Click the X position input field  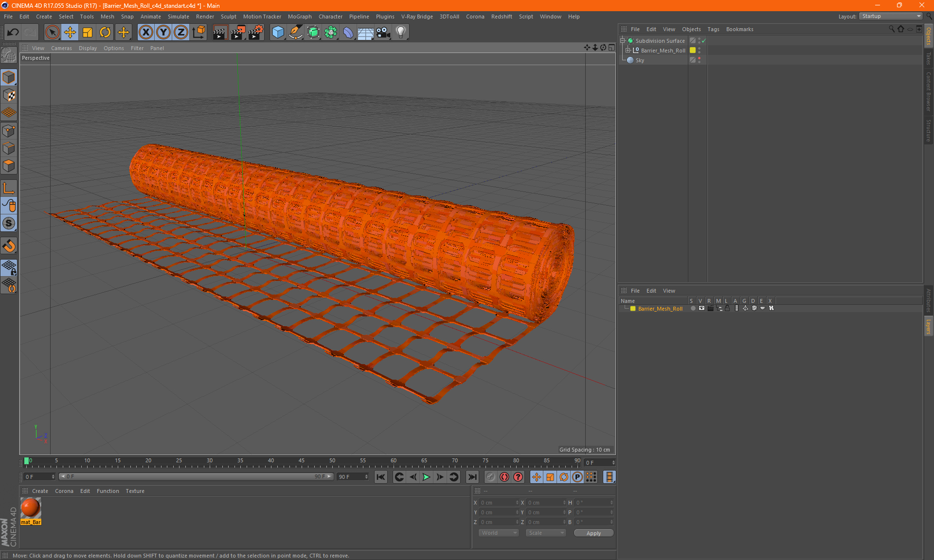coord(499,503)
